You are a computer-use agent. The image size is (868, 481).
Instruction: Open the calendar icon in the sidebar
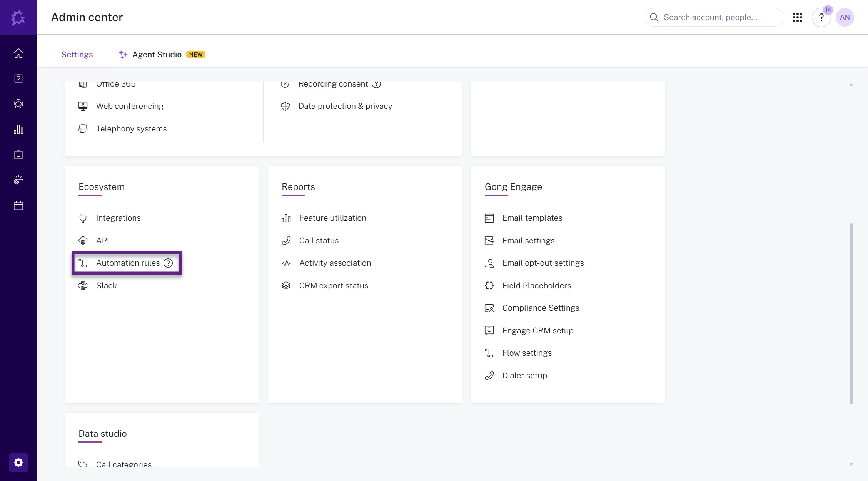[x=18, y=205]
